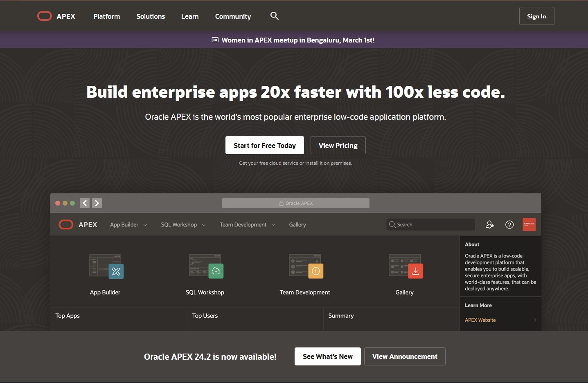
Task: Open the search magnifier icon in header
Action: pos(275,16)
